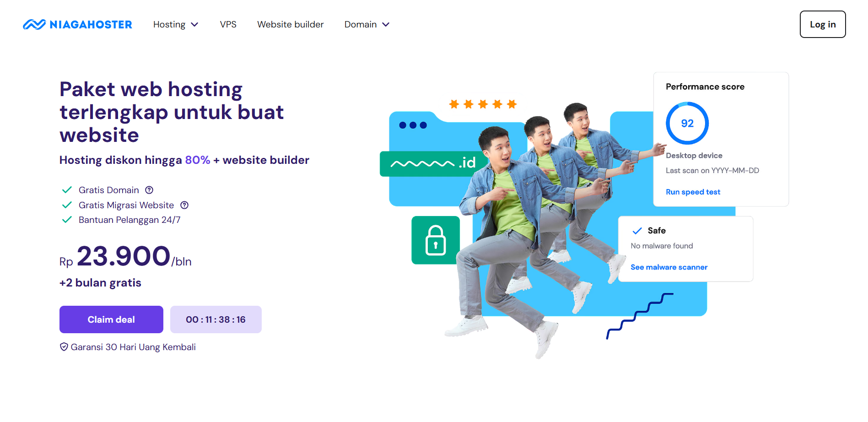Click the Gratis Migrasi Website question mark icon
The height and width of the screenshot is (422, 868).
pyautogui.click(x=185, y=205)
